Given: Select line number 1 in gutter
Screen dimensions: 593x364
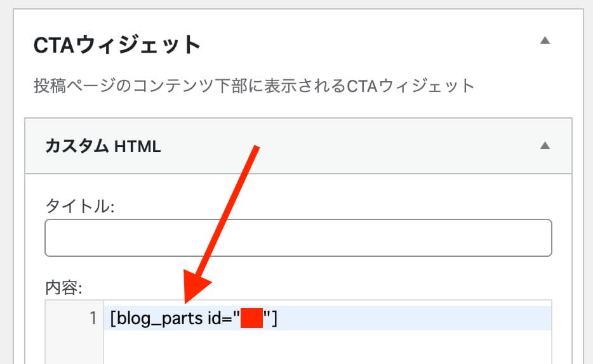Looking at the screenshot, I should coord(93,318).
